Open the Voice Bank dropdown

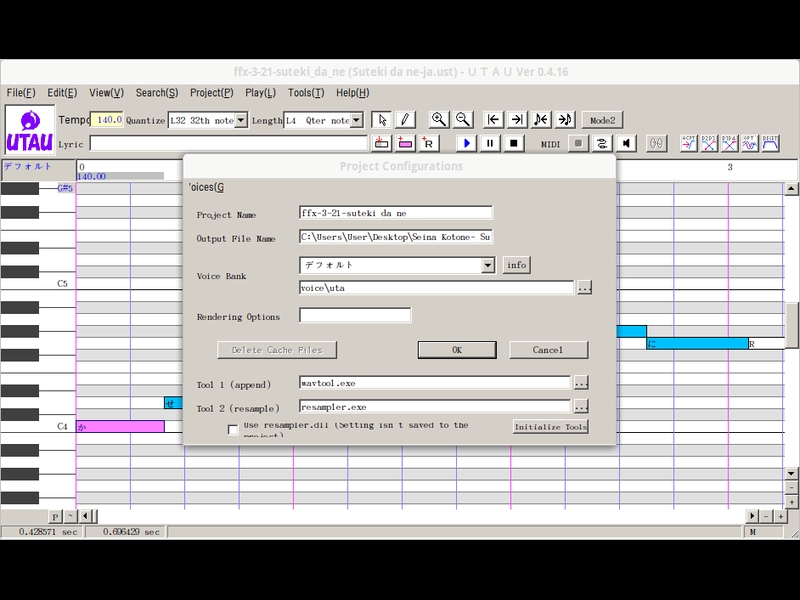click(x=487, y=266)
